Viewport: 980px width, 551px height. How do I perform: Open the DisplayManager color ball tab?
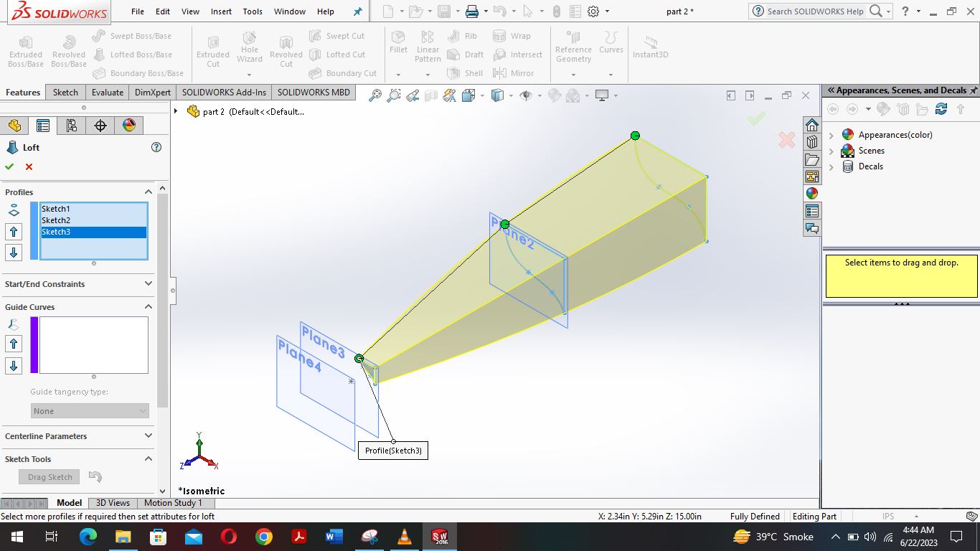click(x=129, y=126)
